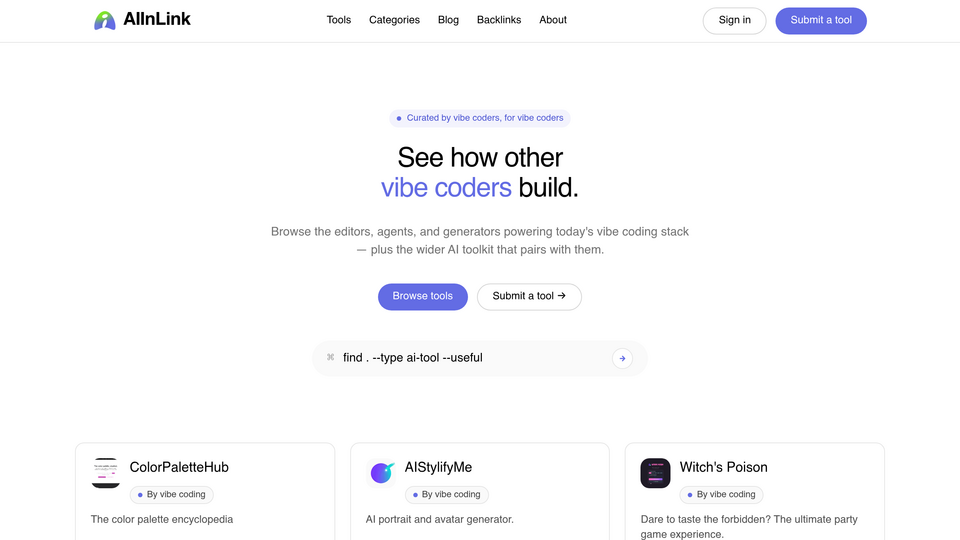Go to the Blog page
This screenshot has height=540, width=960.
[x=448, y=20]
